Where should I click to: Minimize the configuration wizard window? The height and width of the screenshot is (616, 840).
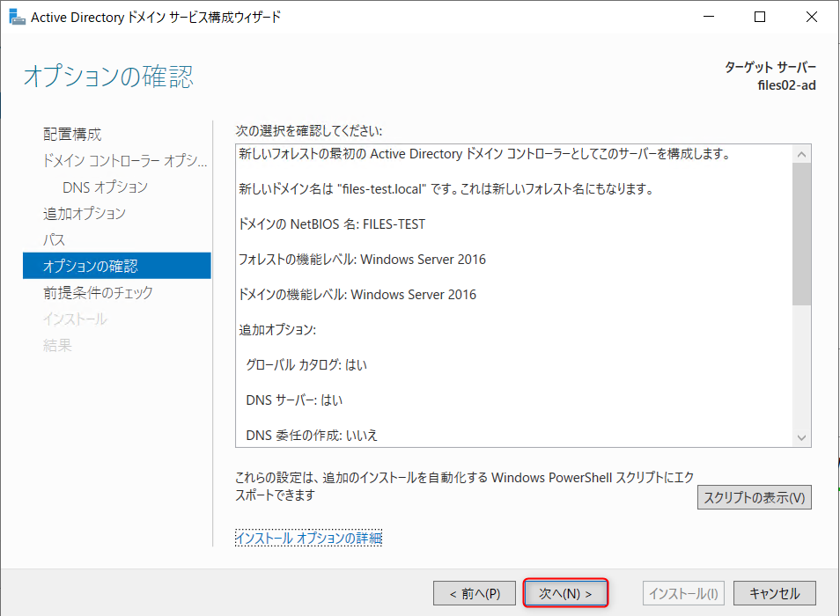coord(709,16)
